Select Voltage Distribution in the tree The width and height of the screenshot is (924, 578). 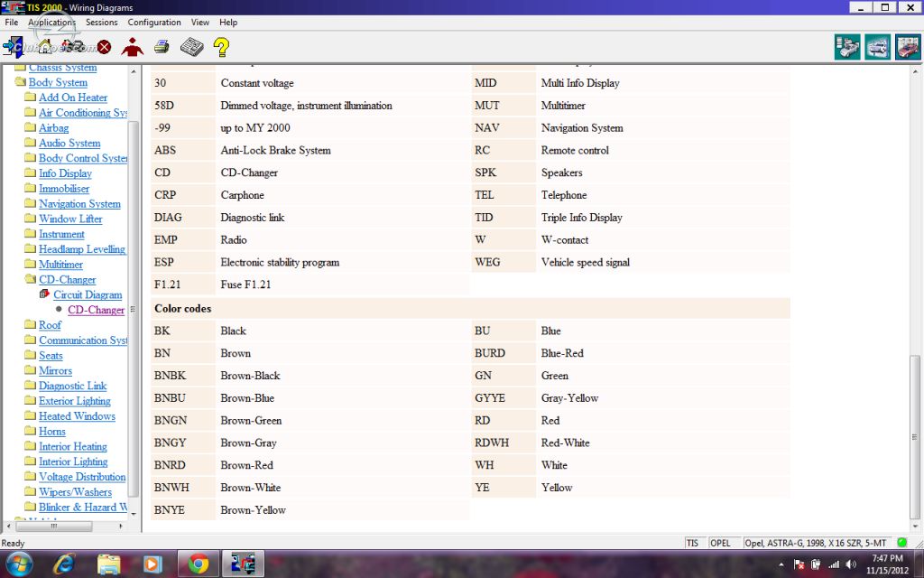tap(82, 476)
